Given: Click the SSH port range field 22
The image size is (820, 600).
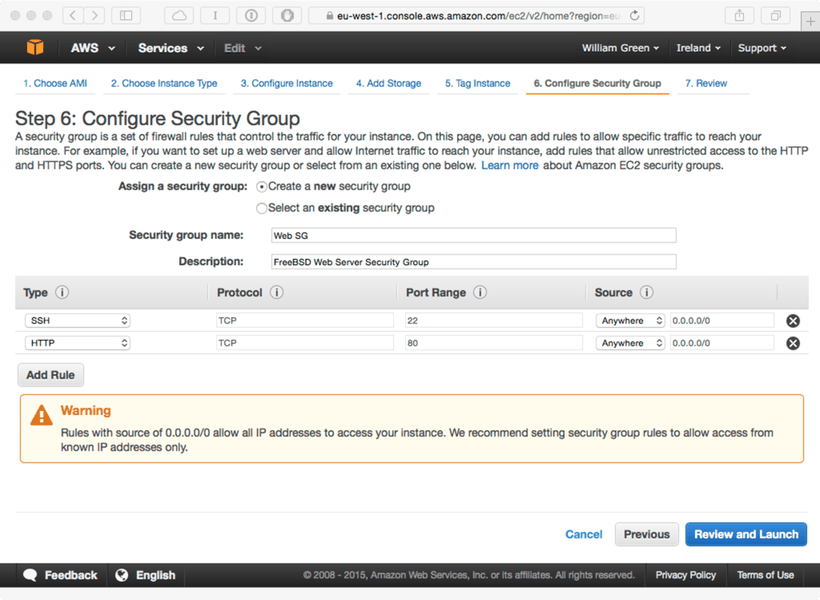Looking at the screenshot, I should click(494, 321).
